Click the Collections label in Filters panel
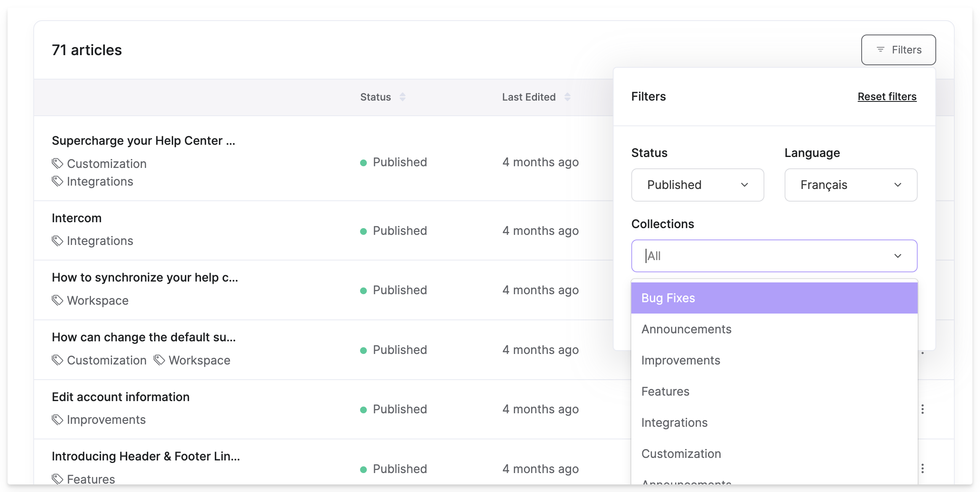Image resolution: width=980 pixels, height=492 pixels. click(662, 224)
